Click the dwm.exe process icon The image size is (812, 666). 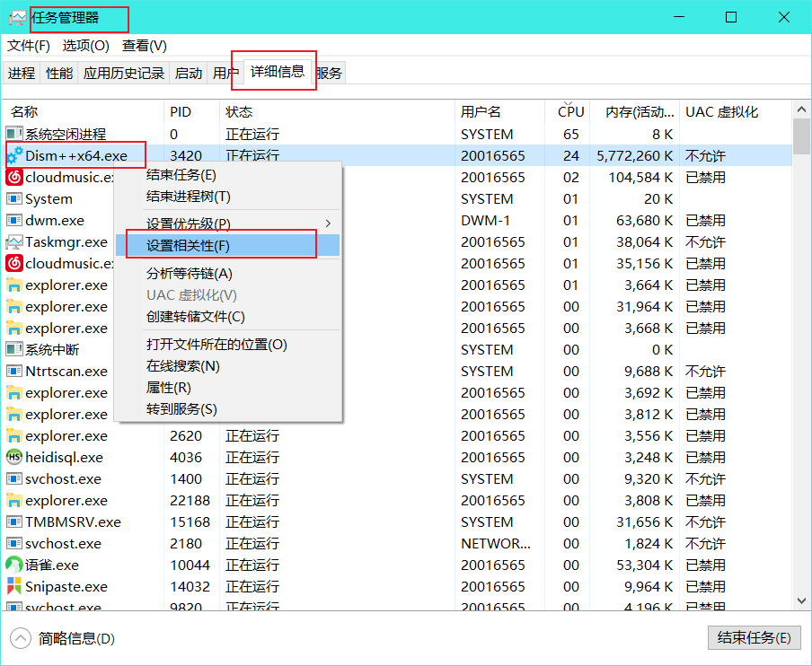pos(14,221)
